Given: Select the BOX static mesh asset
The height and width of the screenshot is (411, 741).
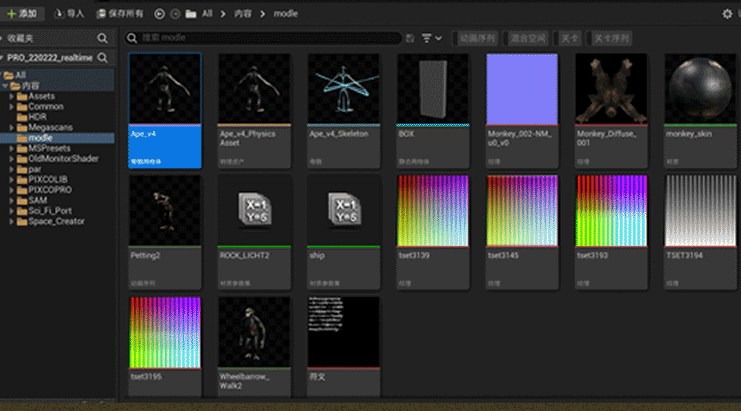Looking at the screenshot, I should [x=433, y=110].
